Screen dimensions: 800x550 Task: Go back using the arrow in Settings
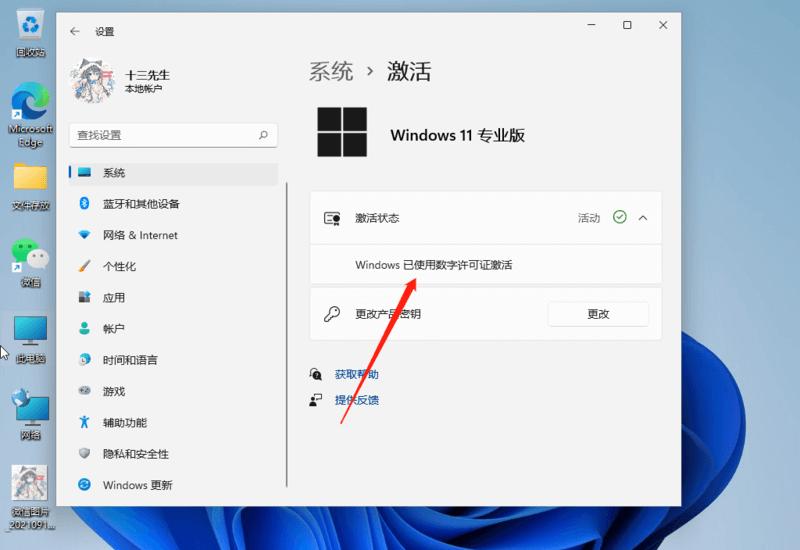(x=75, y=32)
